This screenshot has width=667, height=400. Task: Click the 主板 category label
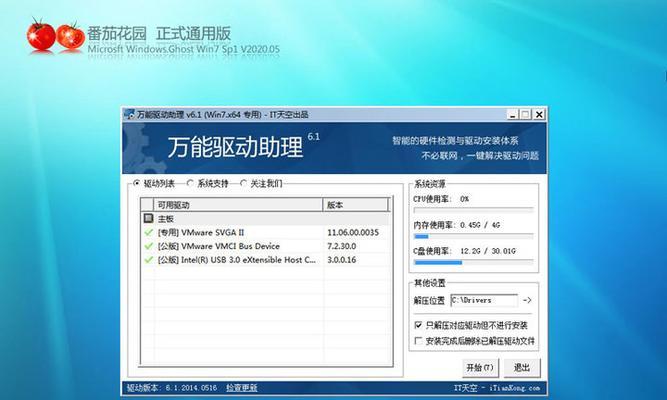(166, 219)
